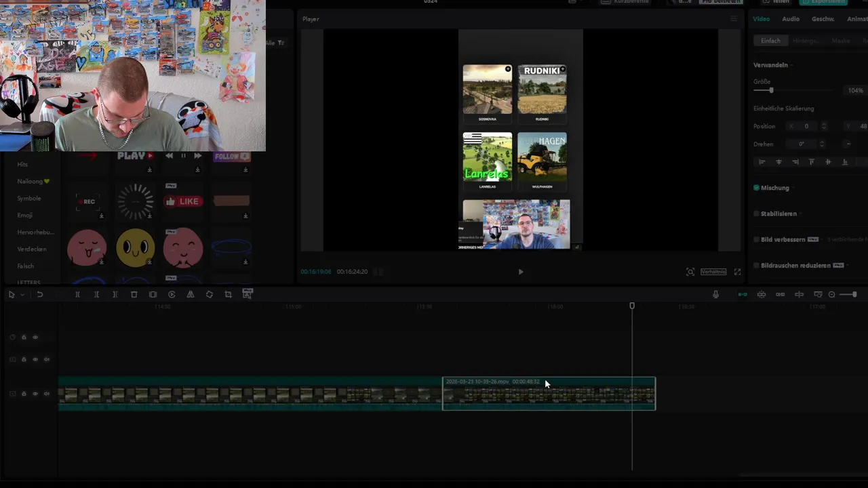Viewport: 868px width, 488px height.
Task: Align the clip to the top edge
Action: click(812, 162)
